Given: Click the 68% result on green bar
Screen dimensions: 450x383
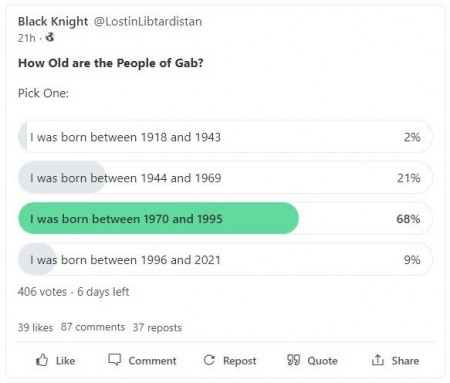Looking at the screenshot, I should (408, 219).
